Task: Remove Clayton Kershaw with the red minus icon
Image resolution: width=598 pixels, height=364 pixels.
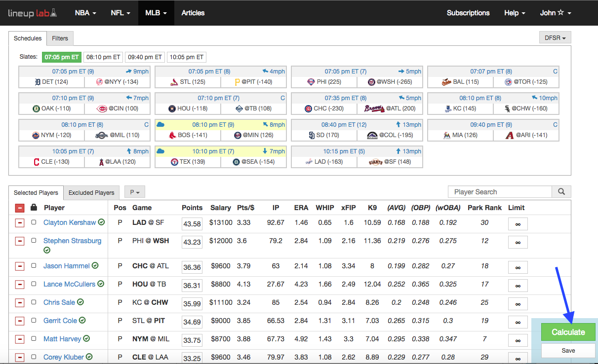Action: [19, 223]
